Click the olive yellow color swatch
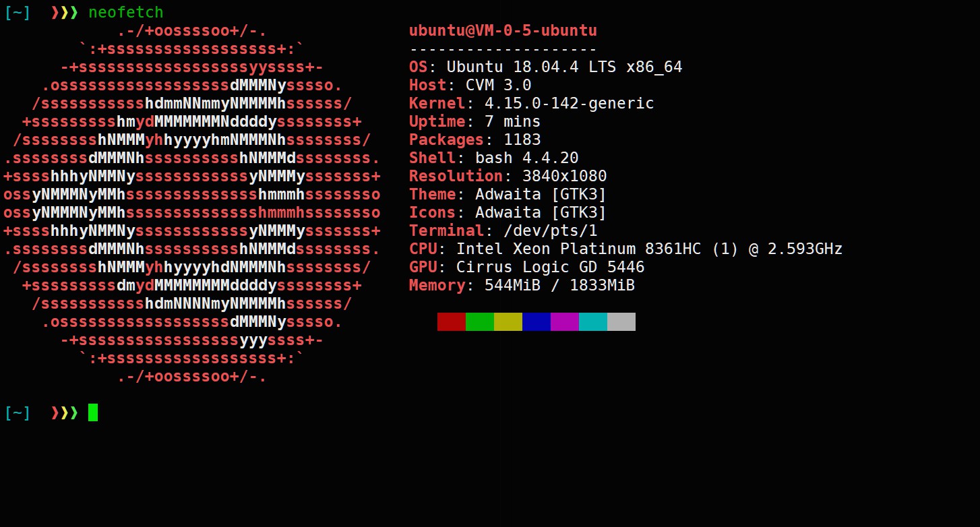This screenshot has height=527, width=980. point(508,321)
